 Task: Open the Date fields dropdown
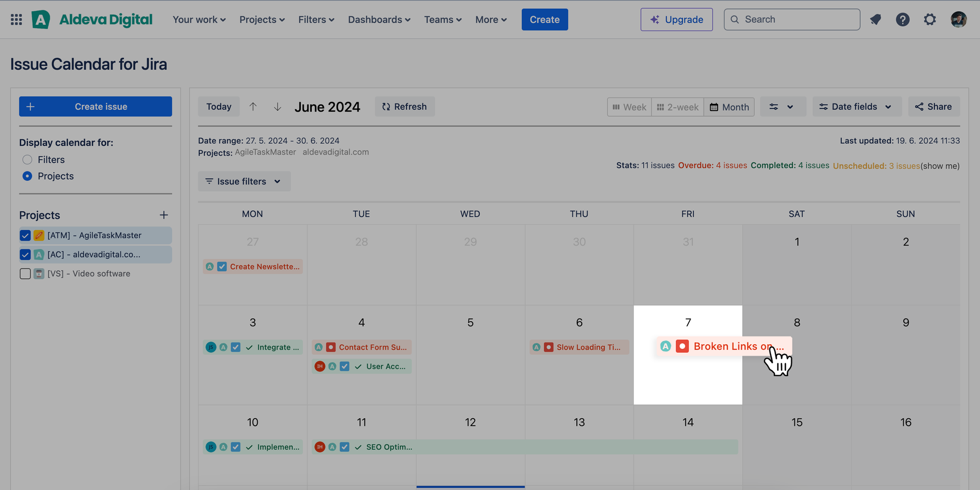point(856,107)
